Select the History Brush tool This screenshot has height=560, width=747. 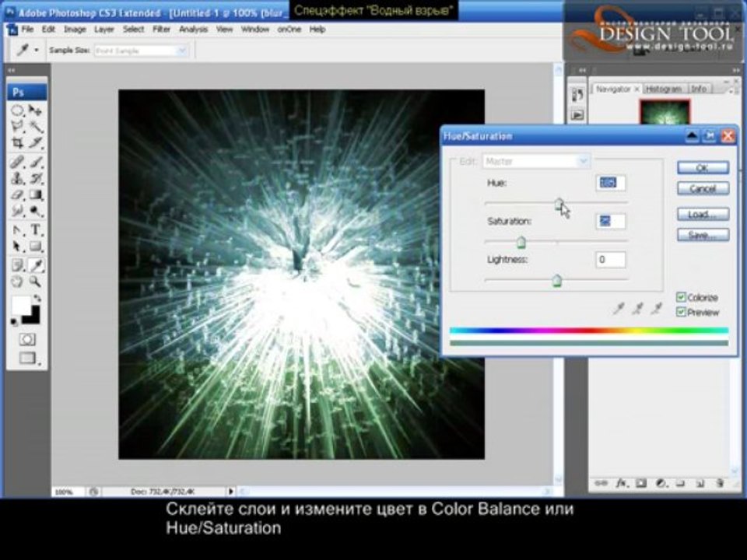[35, 179]
